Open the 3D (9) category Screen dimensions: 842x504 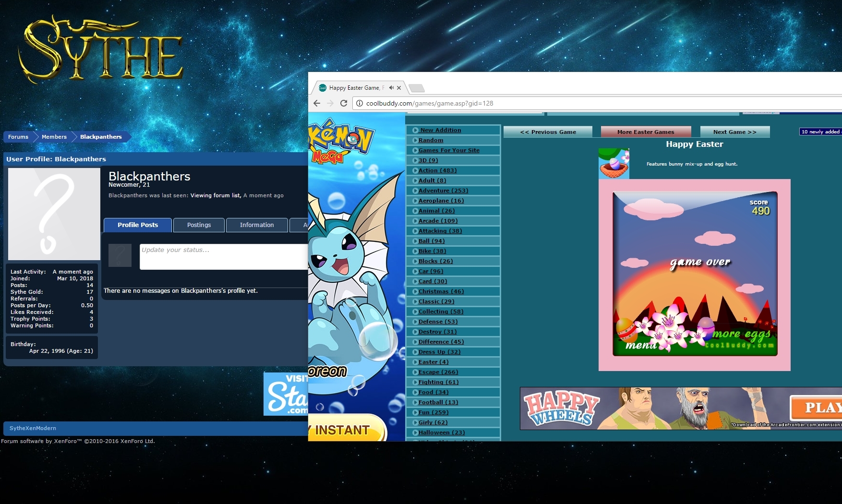pyautogui.click(x=428, y=160)
